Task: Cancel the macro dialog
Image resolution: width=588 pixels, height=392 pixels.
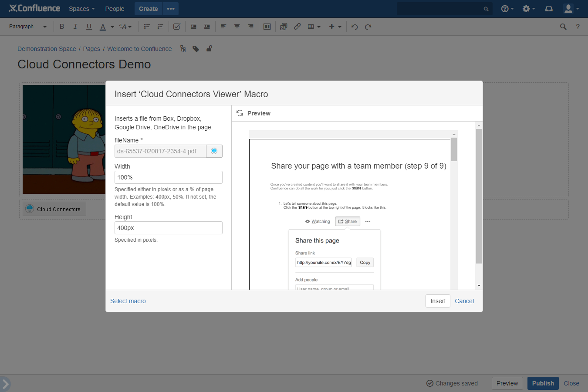Action: (464, 301)
